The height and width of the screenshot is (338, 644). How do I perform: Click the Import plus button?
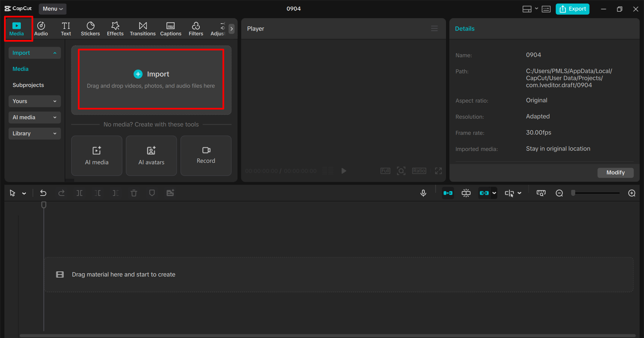(138, 74)
